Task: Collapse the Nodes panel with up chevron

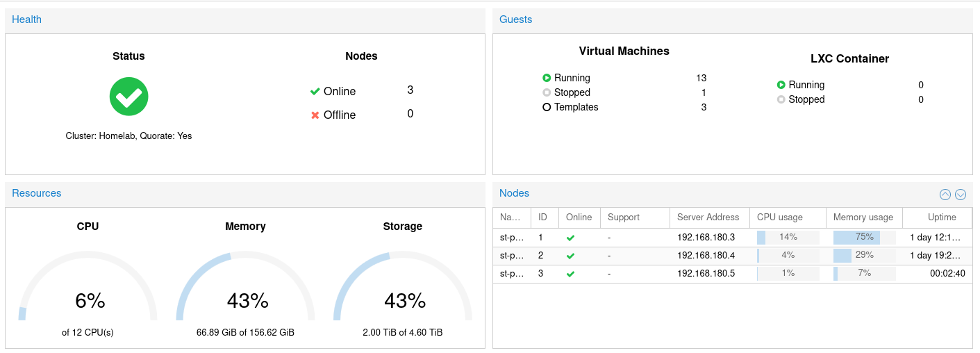Action: point(945,195)
